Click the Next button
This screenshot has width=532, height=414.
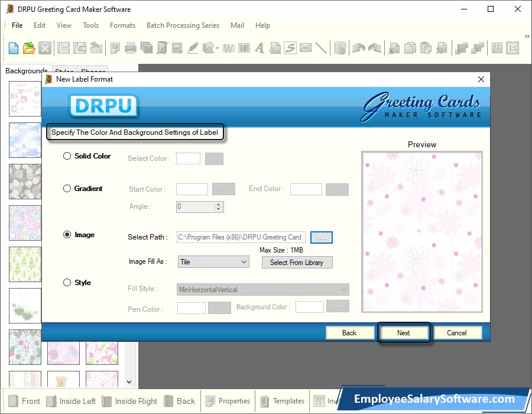[x=403, y=333]
